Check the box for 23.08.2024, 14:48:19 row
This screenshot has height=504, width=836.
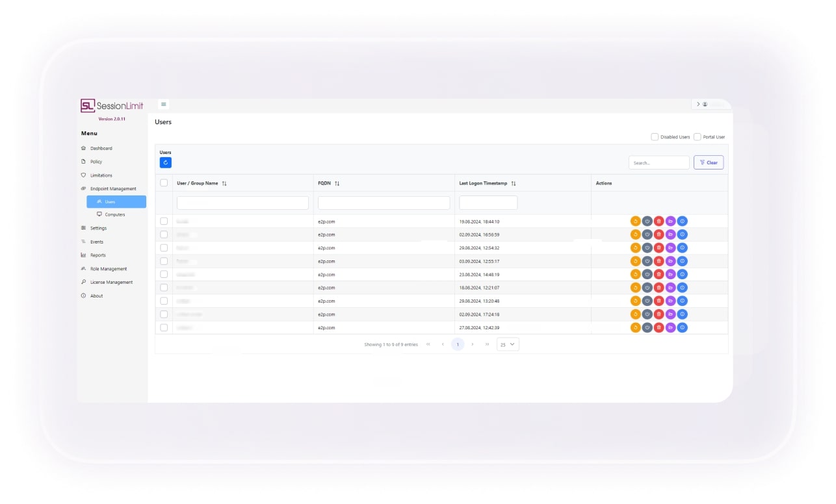pos(164,274)
